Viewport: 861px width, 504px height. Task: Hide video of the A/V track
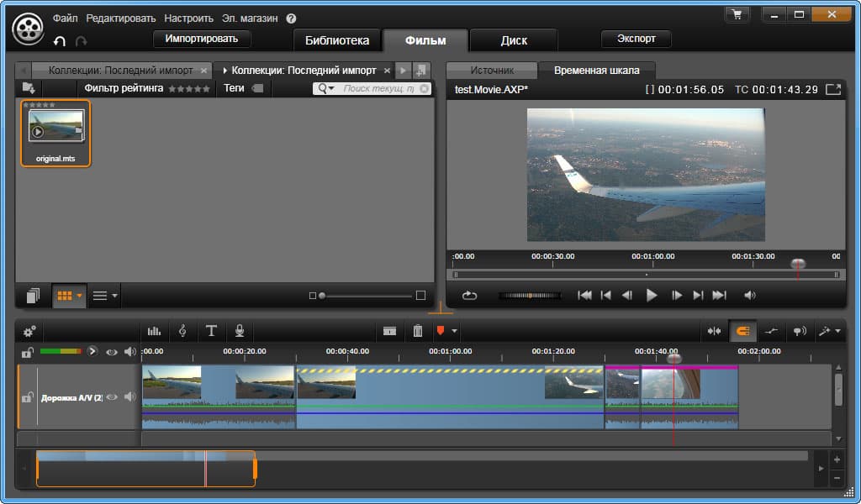tap(112, 397)
